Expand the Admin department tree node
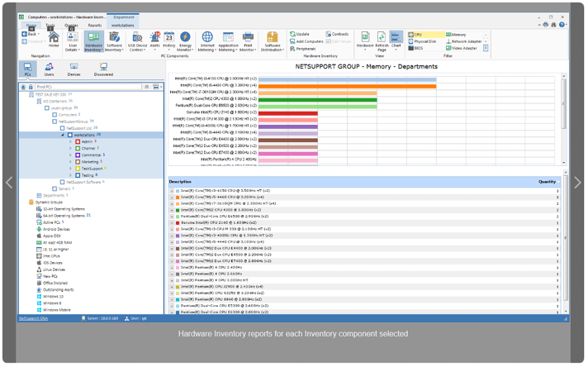This screenshot has height=367, width=588. point(72,141)
